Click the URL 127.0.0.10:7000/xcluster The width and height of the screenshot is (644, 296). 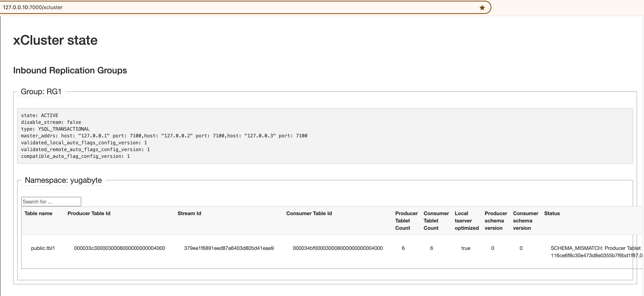pyautogui.click(x=33, y=7)
